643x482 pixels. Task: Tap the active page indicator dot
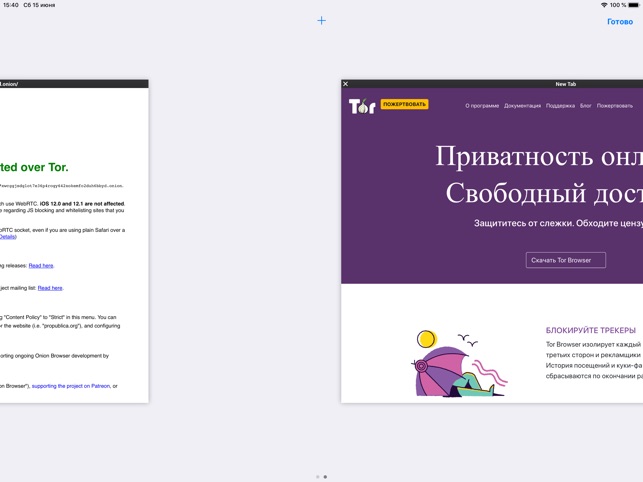point(325,477)
